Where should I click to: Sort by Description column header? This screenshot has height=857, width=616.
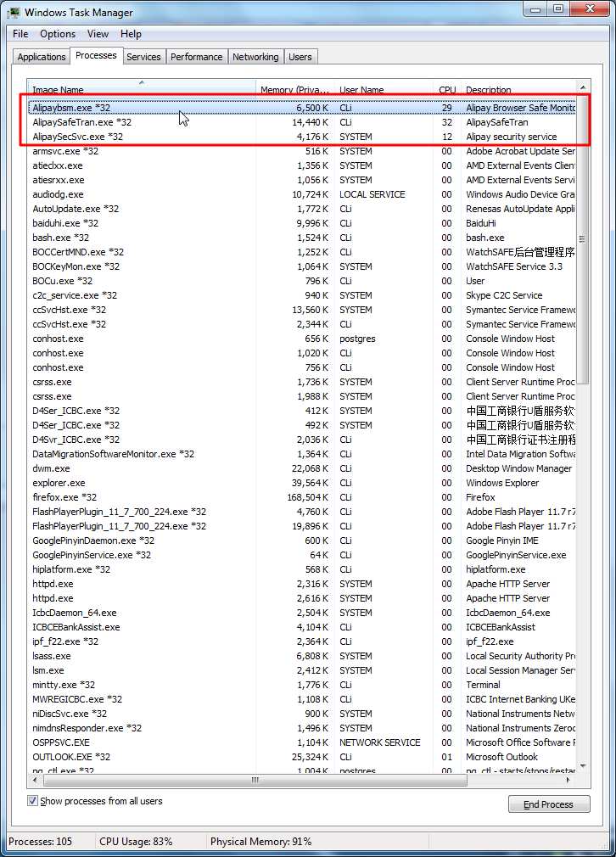pyautogui.click(x=518, y=89)
